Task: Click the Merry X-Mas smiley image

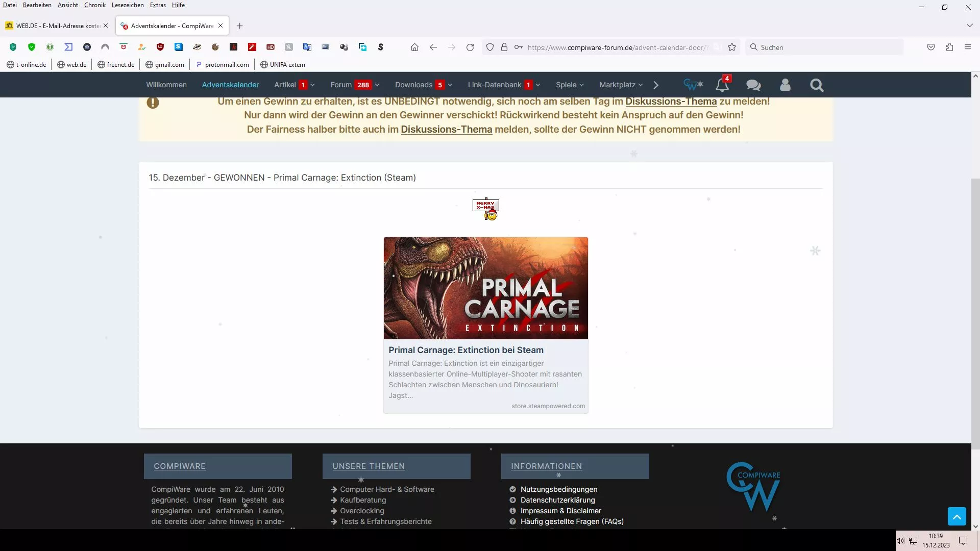Action: (486, 209)
